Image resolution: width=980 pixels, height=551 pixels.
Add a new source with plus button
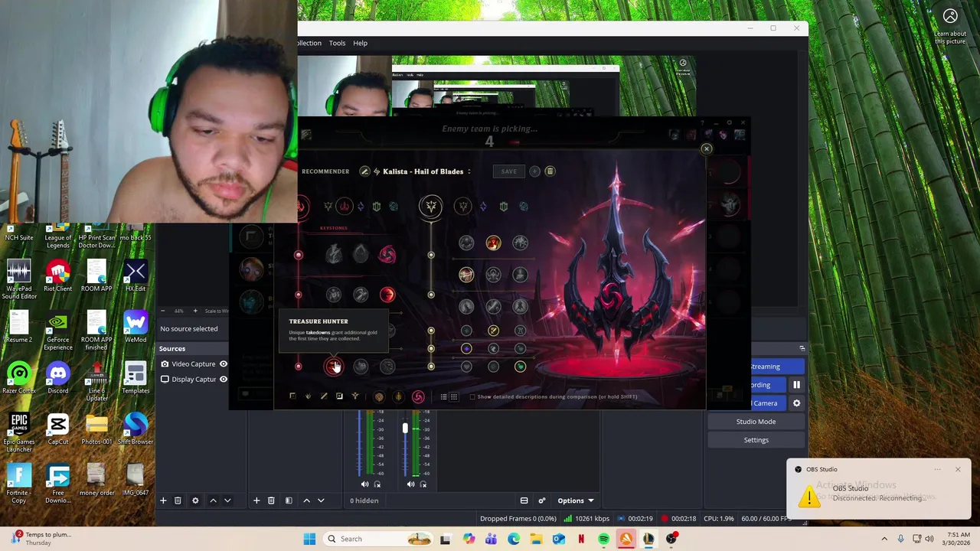(163, 500)
